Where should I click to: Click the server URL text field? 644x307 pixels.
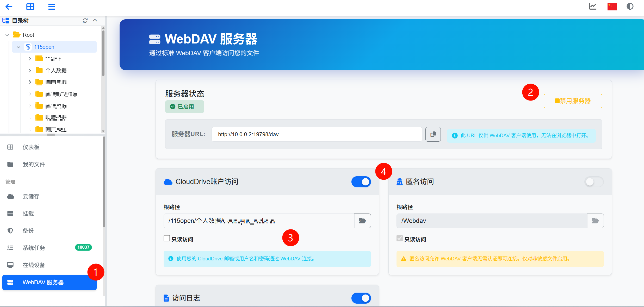click(x=317, y=134)
